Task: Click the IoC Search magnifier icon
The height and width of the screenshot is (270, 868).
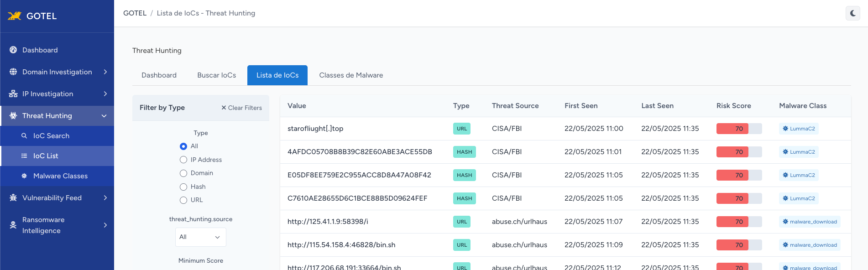Action: pos(24,136)
